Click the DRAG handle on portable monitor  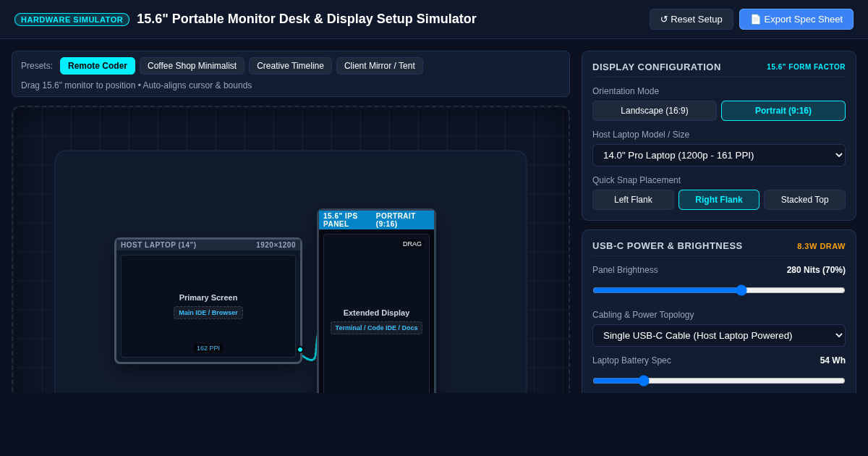coord(412,244)
